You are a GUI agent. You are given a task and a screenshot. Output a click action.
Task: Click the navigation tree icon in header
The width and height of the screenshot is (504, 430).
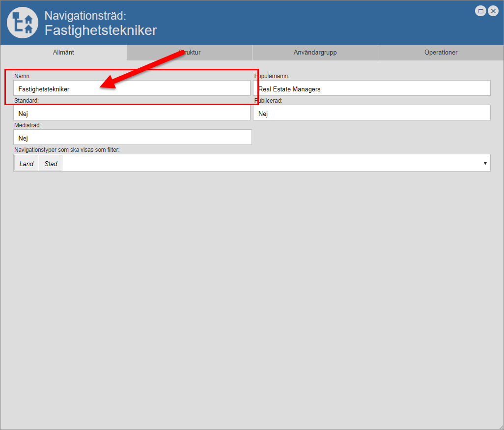(23, 23)
